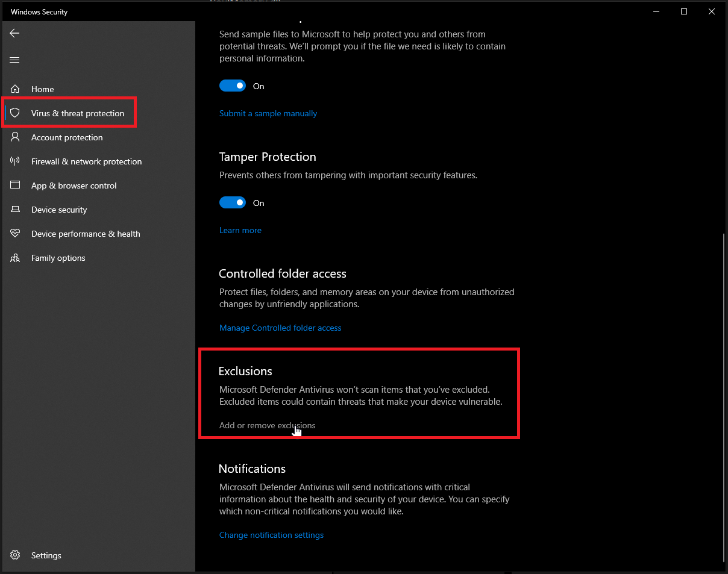Click the Tamper Protection heading
This screenshot has height=574, width=728.
point(268,157)
